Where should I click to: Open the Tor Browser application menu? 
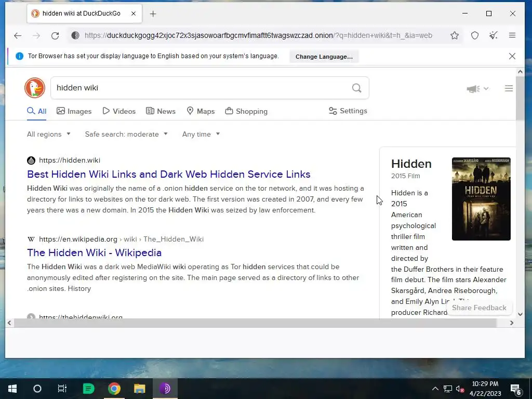(x=512, y=35)
